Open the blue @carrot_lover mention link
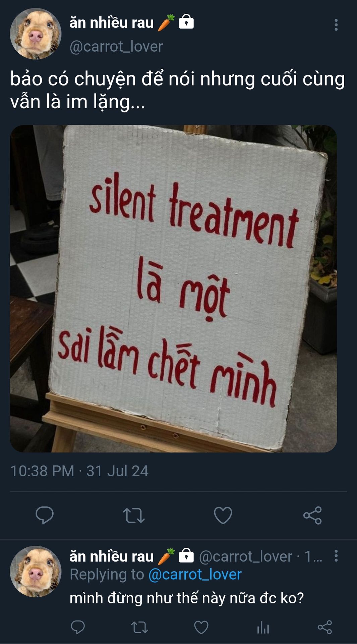The width and height of the screenshot is (357, 644). pyautogui.click(x=195, y=575)
